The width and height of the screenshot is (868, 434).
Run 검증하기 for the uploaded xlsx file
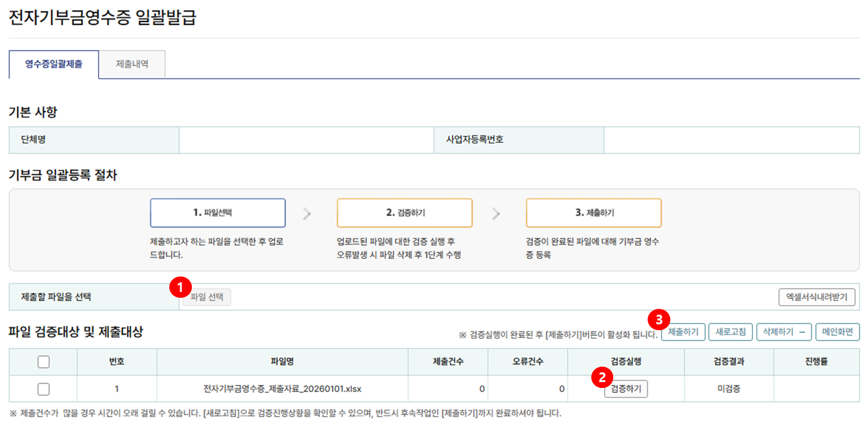[x=626, y=389]
